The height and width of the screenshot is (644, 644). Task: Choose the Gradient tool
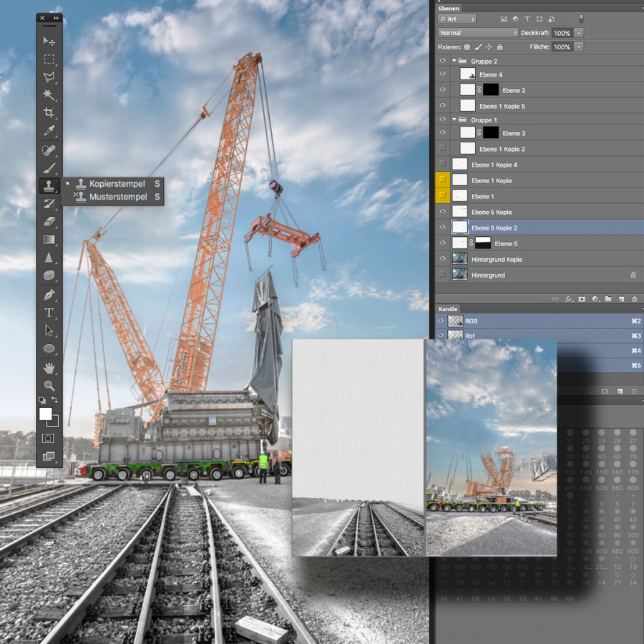(49, 240)
